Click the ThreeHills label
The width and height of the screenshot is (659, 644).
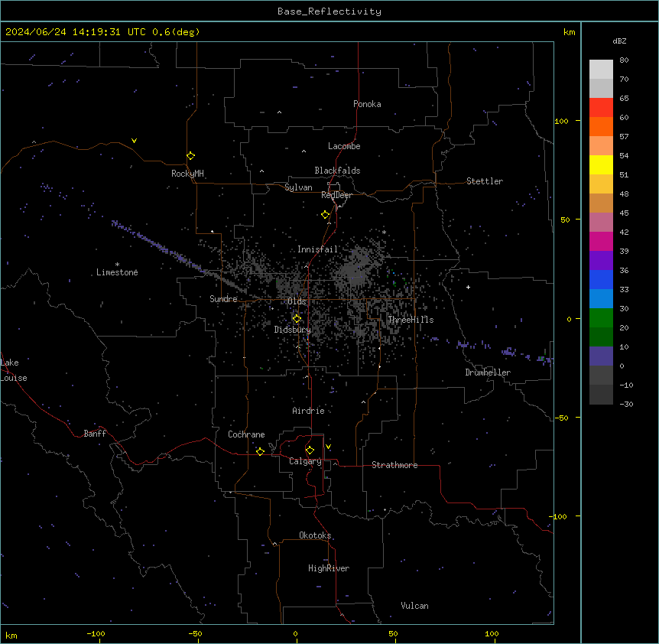[411, 320]
